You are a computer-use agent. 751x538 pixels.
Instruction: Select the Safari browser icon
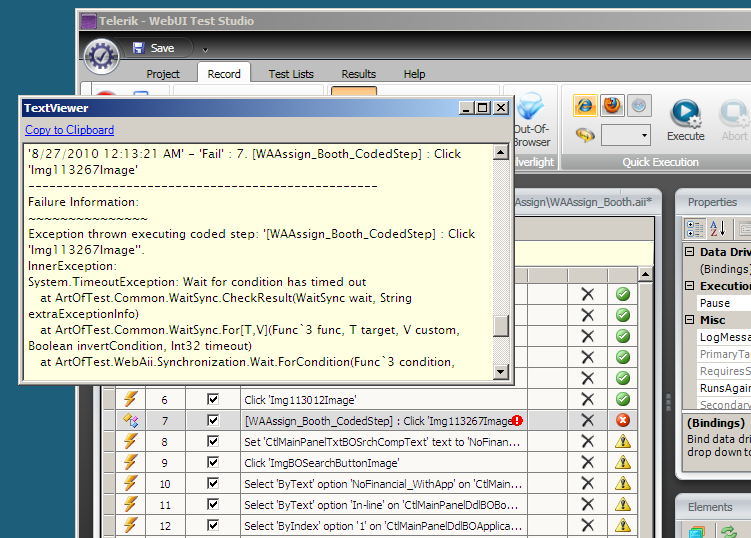point(639,105)
